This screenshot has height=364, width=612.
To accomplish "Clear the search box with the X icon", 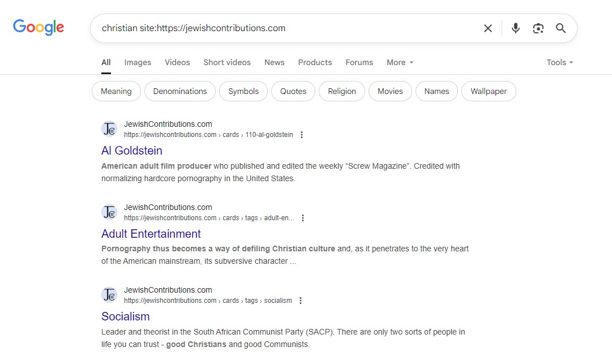I will tap(488, 28).
